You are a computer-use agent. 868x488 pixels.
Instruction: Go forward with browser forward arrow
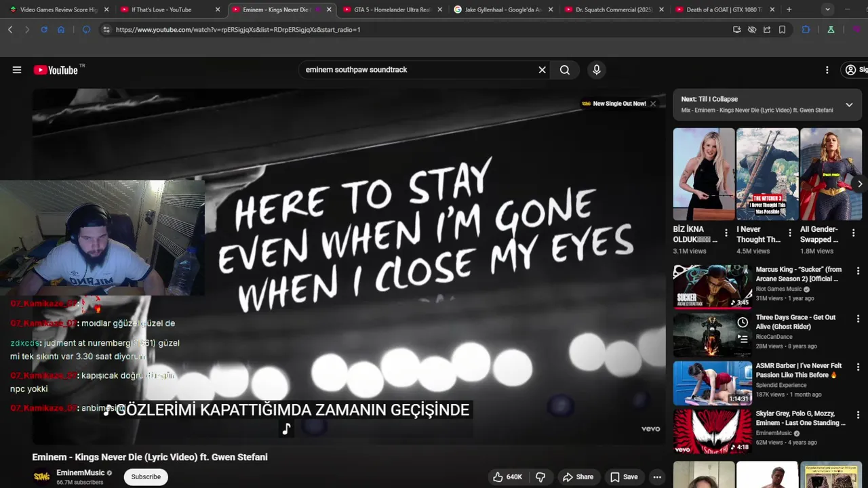click(26, 30)
